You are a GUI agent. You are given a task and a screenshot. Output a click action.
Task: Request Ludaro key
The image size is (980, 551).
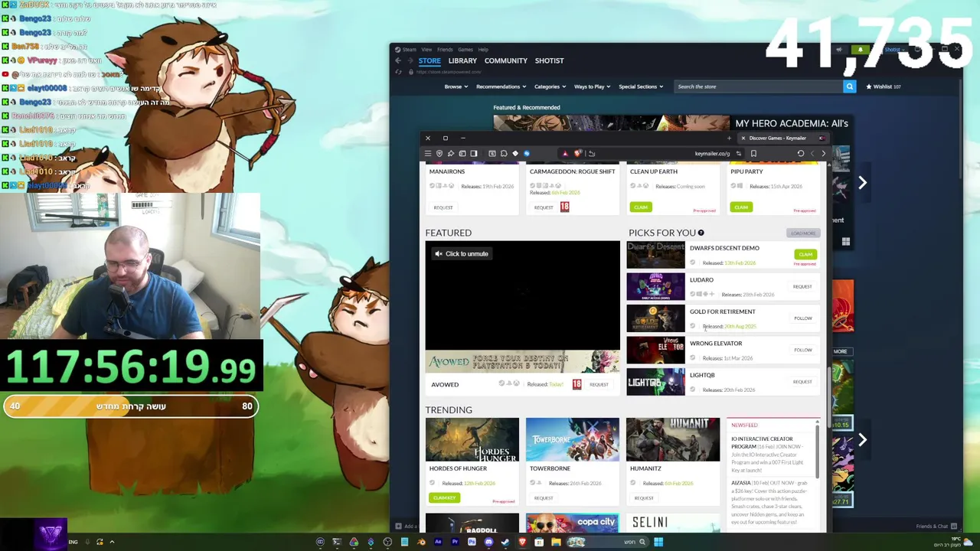[x=802, y=286]
